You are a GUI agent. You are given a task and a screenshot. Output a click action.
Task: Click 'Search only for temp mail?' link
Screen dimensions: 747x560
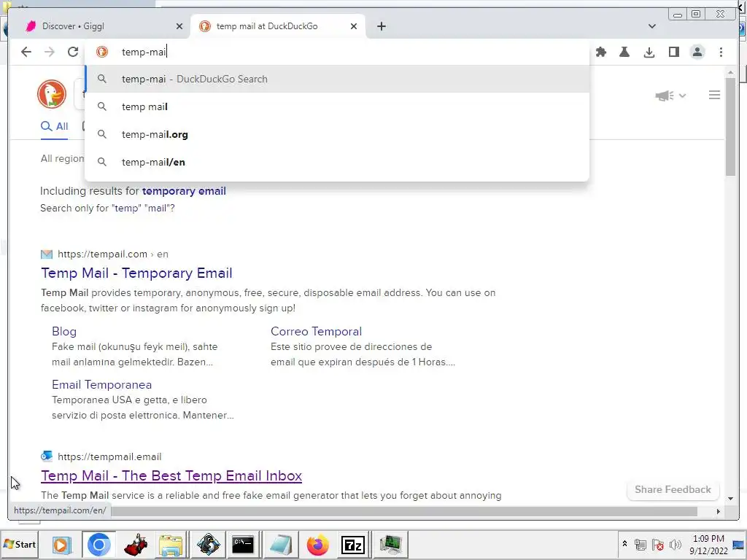click(x=107, y=208)
